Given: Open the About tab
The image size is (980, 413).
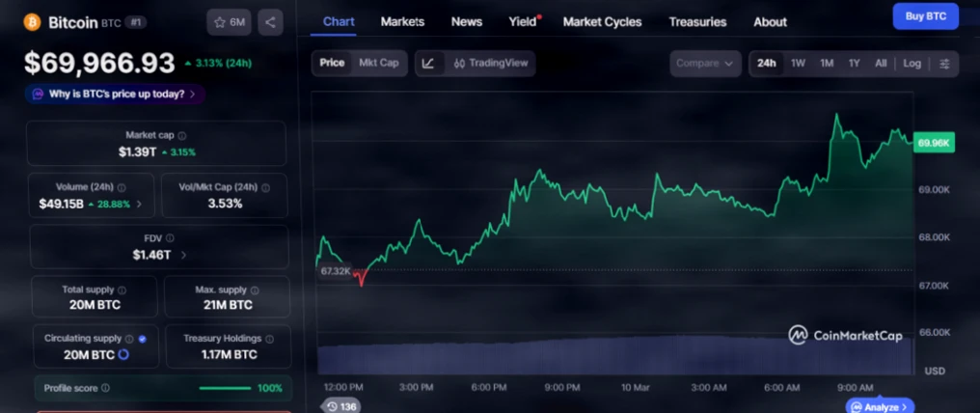Looking at the screenshot, I should click(x=770, y=22).
